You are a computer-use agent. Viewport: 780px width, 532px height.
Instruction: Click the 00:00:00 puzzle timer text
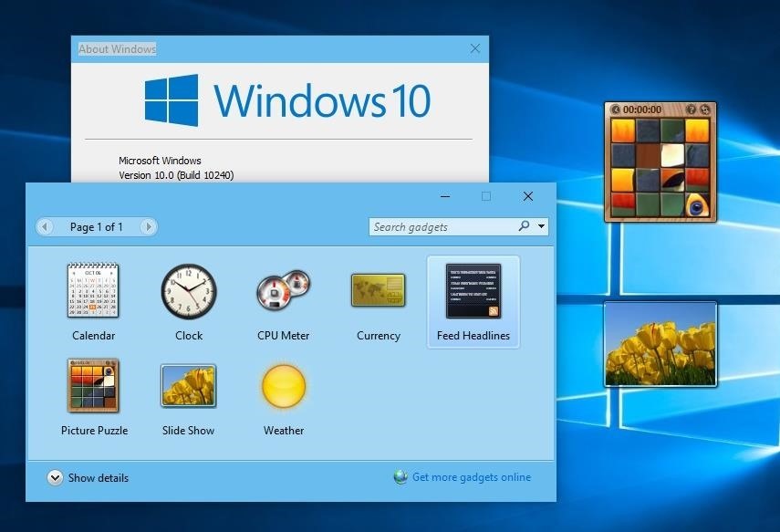642,110
